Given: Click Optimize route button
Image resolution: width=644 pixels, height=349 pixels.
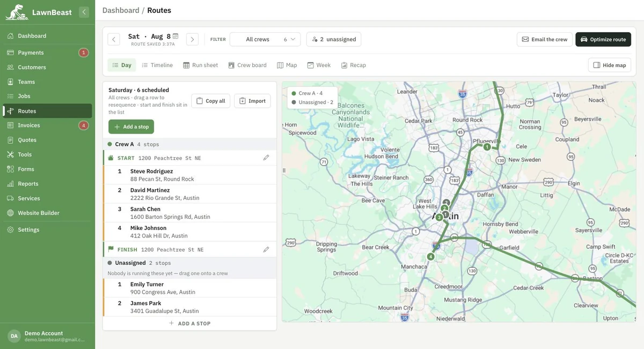Looking at the screenshot, I should point(603,39).
